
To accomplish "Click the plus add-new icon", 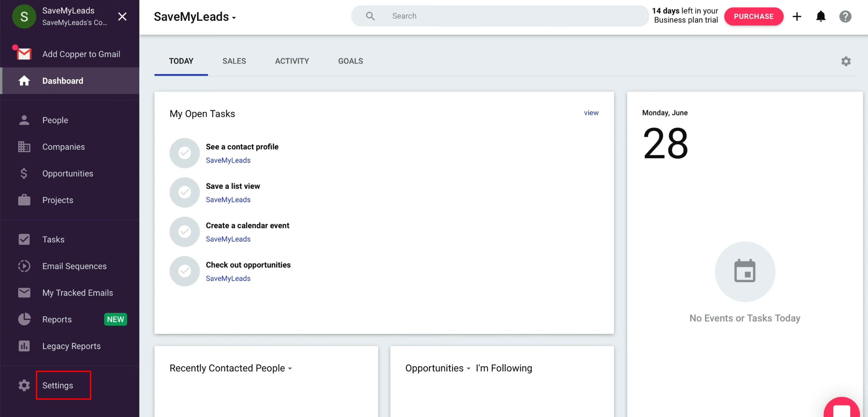I will coord(797,17).
